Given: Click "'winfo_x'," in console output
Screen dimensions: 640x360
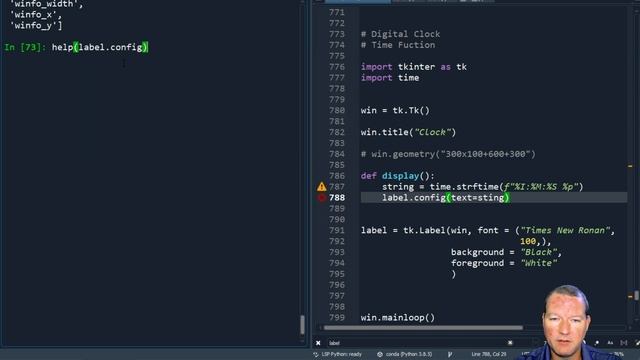Looking at the screenshot, I should 36,15.
